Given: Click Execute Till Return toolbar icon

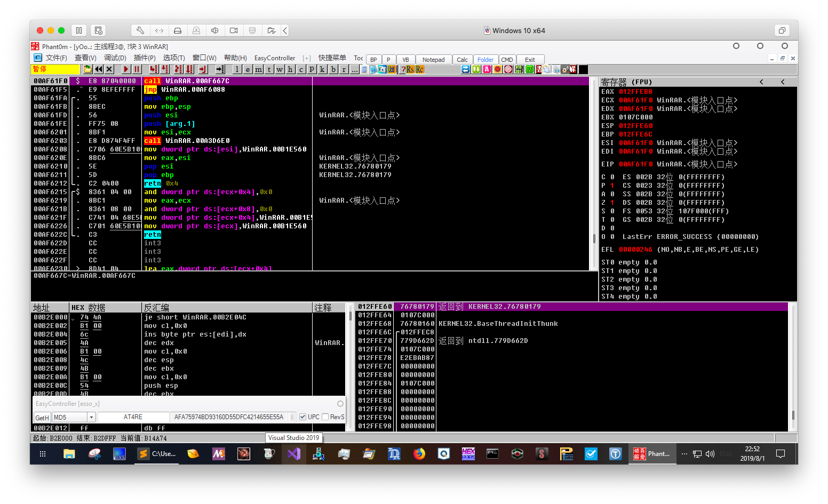Looking at the screenshot, I should tap(202, 69).
